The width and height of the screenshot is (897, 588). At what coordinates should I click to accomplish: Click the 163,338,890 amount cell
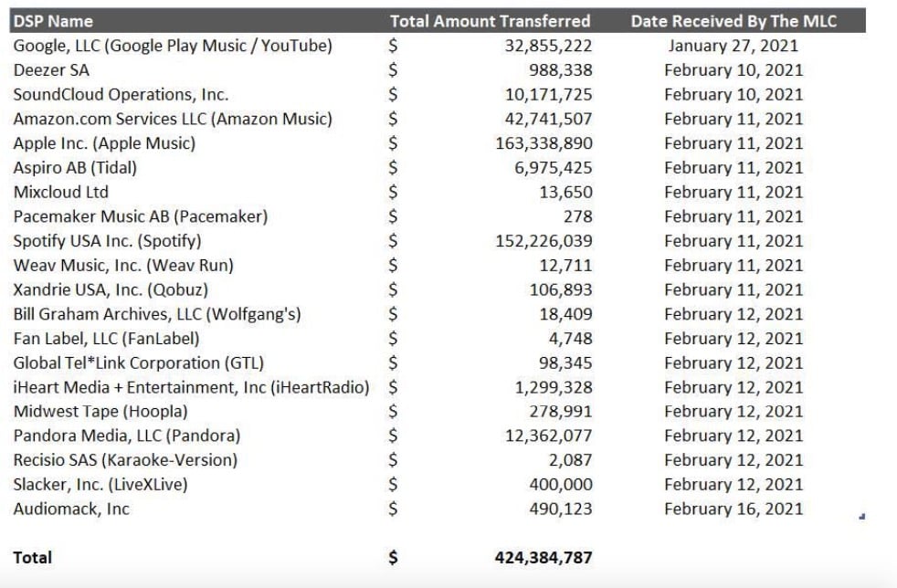tap(548, 143)
